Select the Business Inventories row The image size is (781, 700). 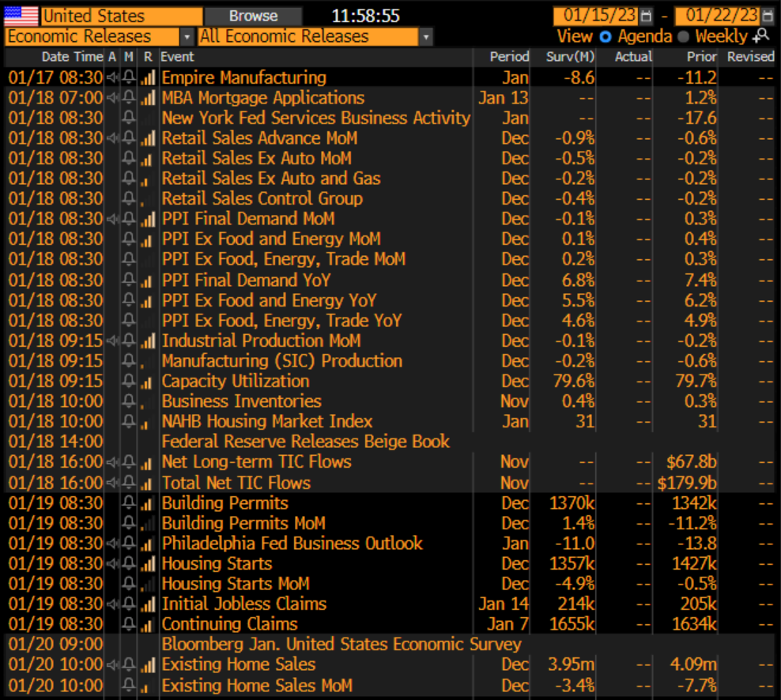tap(390, 401)
